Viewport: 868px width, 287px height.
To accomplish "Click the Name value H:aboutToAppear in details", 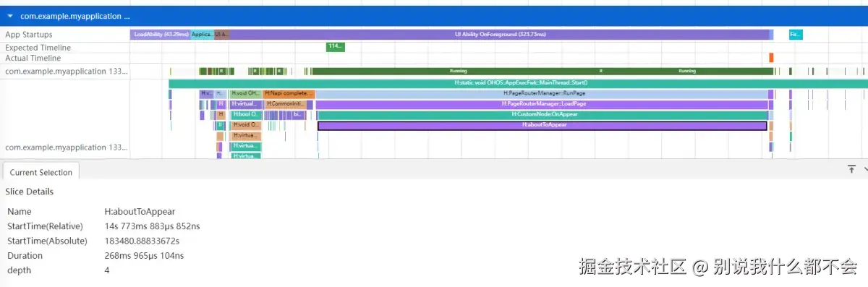I will (x=140, y=211).
